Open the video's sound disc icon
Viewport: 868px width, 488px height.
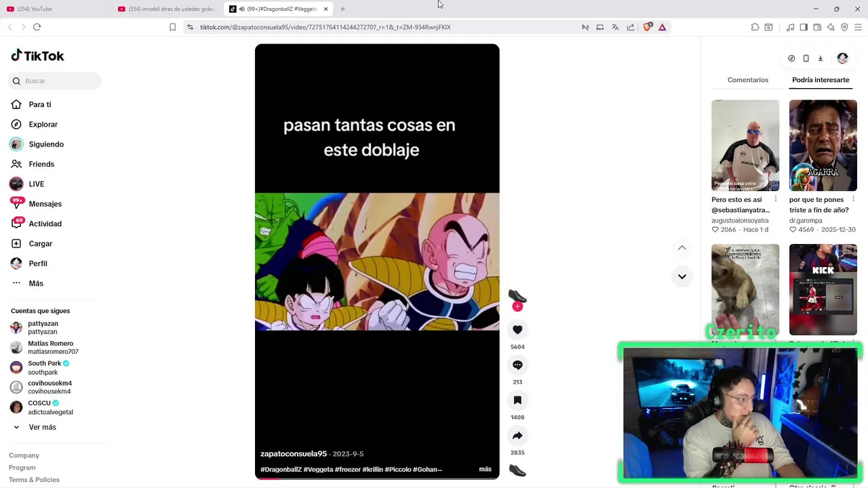(x=517, y=470)
